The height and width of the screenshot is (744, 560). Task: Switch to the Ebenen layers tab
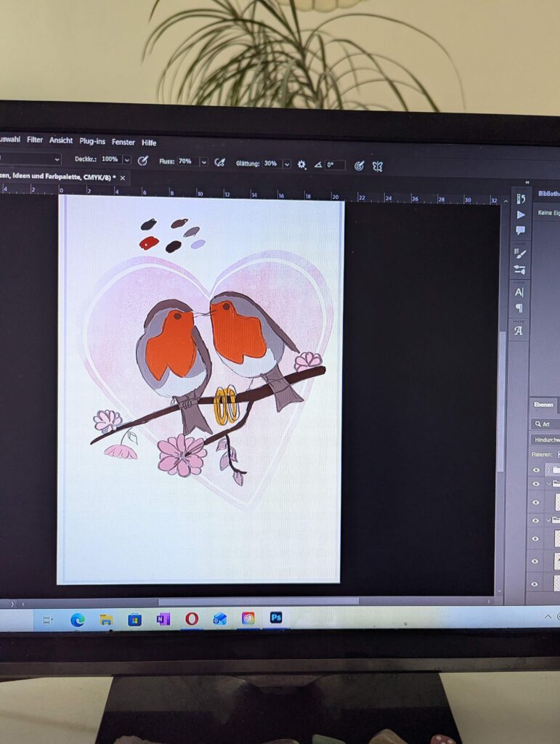click(x=543, y=405)
